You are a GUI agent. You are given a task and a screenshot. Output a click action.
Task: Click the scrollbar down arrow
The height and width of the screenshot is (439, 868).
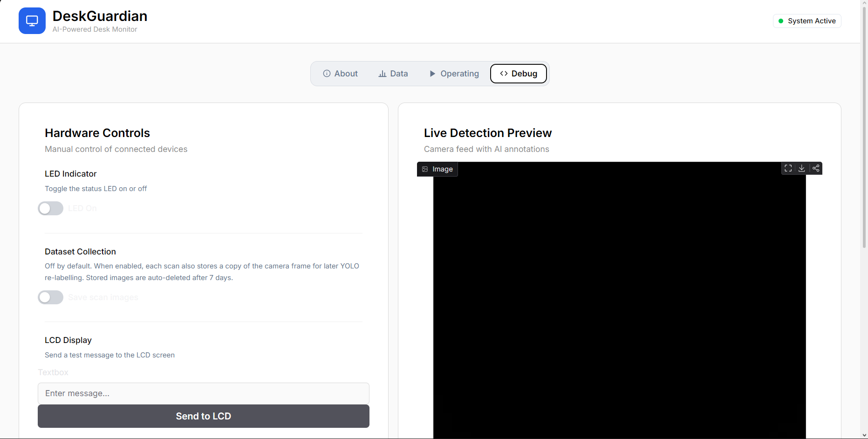pyautogui.click(x=864, y=435)
